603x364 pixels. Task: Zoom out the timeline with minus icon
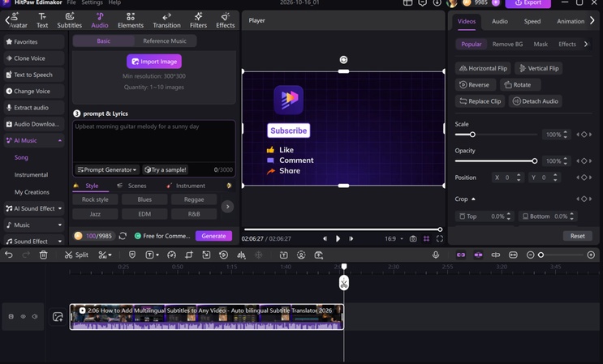(530, 255)
